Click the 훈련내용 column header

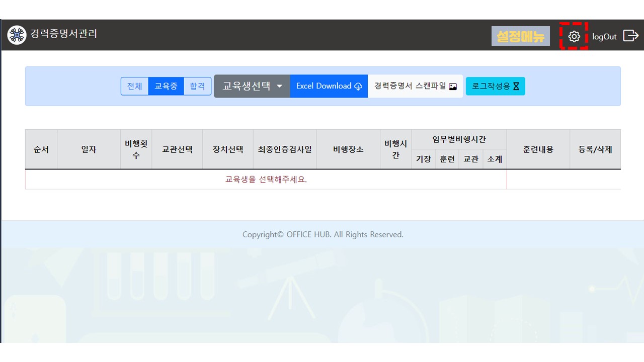pos(538,149)
